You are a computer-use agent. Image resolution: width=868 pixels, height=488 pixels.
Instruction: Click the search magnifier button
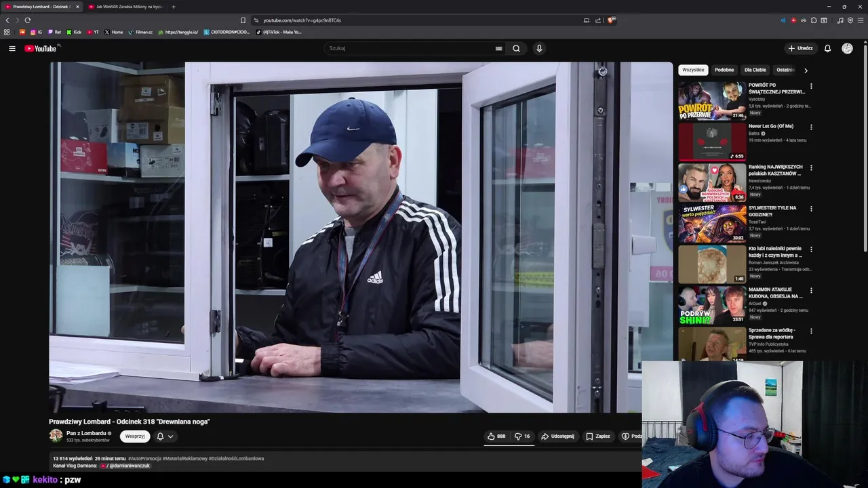(516, 48)
